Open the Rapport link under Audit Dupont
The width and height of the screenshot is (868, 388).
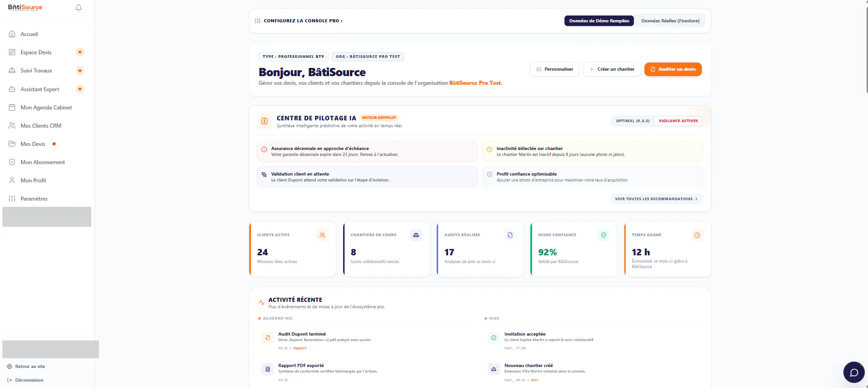tap(299, 348)
